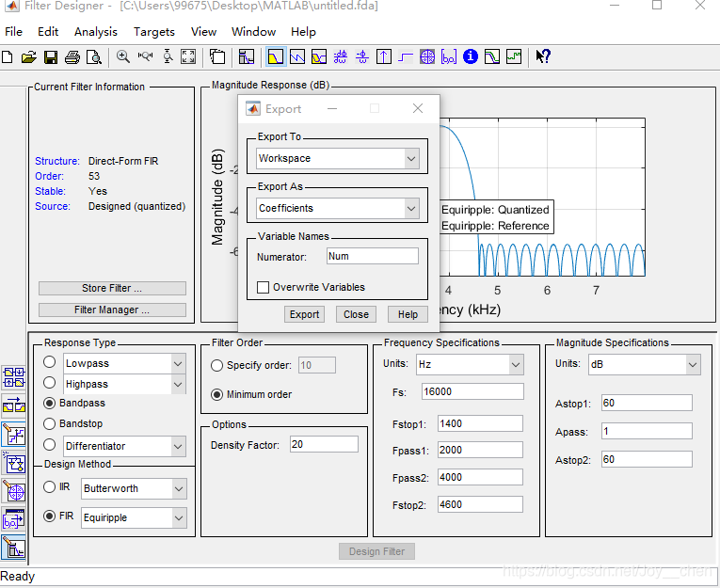Click the Store Filter button
720x588 pixels.
[x=112, y=288]
